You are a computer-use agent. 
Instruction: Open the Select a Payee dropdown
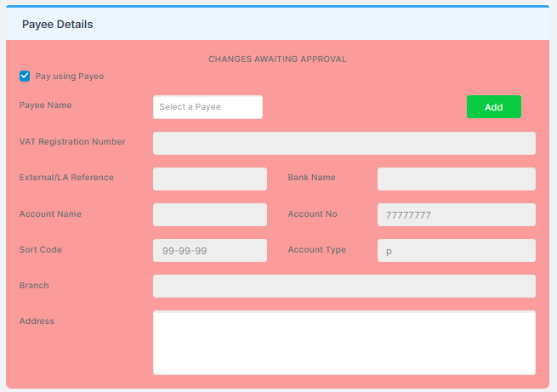(x=207, y=107)
